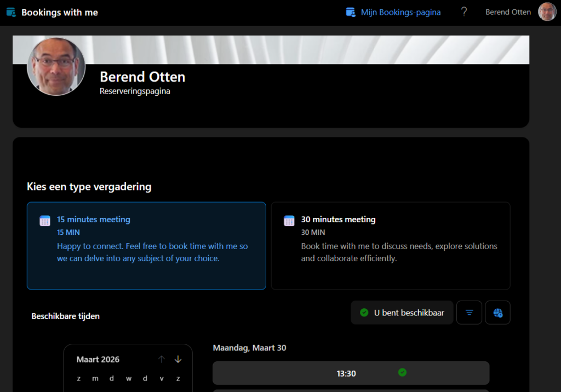
Task: Click Berend Otten's large profile photo
Action: (x=56, y=66)
